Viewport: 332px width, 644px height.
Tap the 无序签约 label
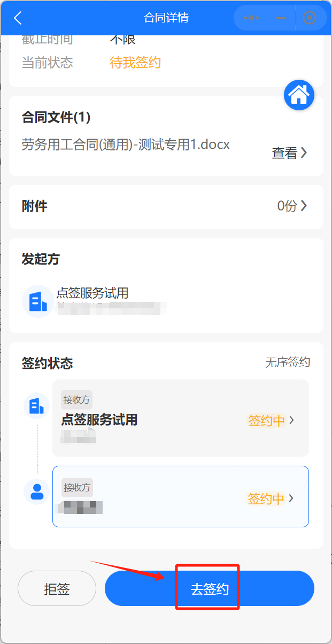[288, 362]
